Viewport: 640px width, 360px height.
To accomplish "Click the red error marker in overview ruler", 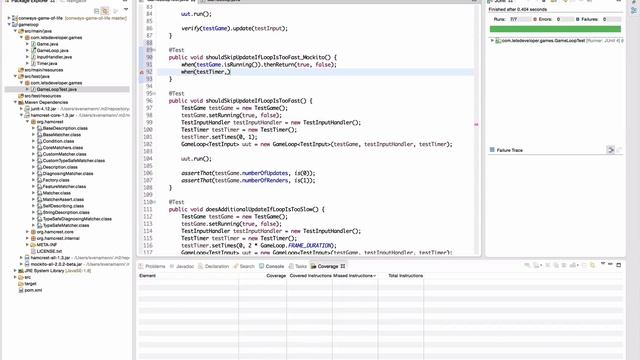I will (x=476, y=124).
